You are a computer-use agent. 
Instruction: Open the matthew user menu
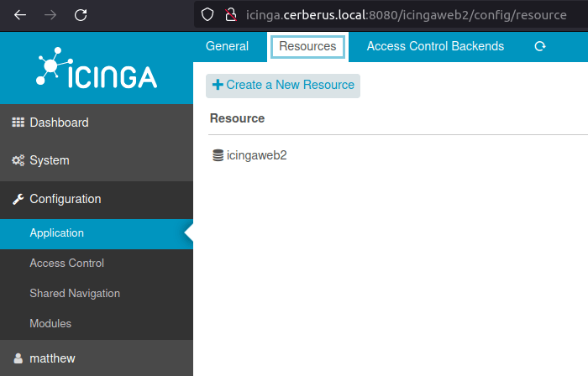tap(97, 358)
